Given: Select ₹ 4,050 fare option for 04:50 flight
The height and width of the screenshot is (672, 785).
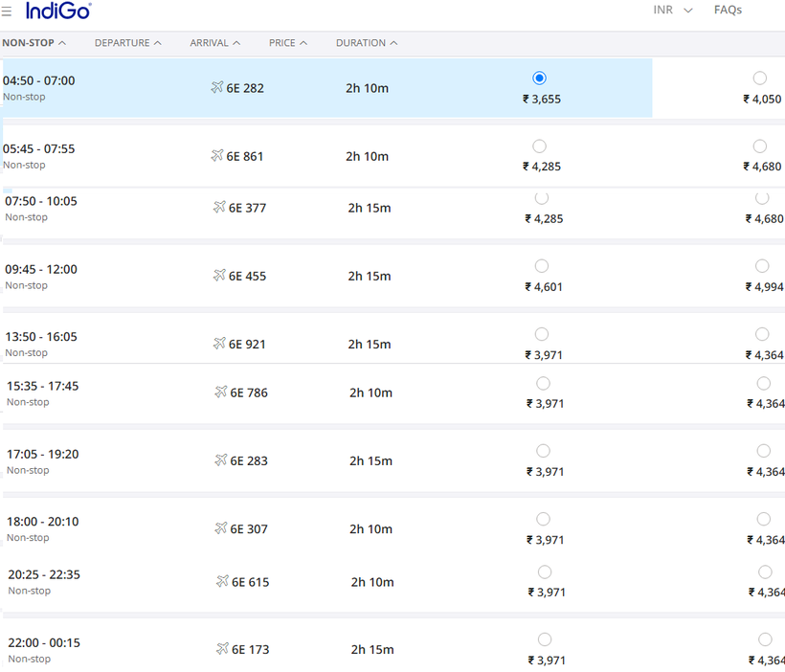Looking at the screenshot, I should point(760,78).
